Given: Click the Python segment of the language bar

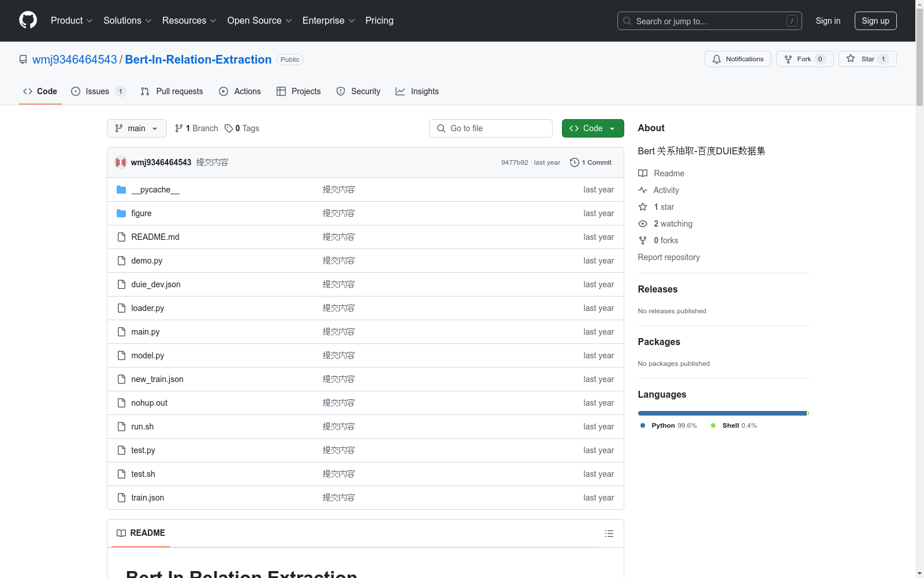Looking at the screenshot, I should pos(722,413).
